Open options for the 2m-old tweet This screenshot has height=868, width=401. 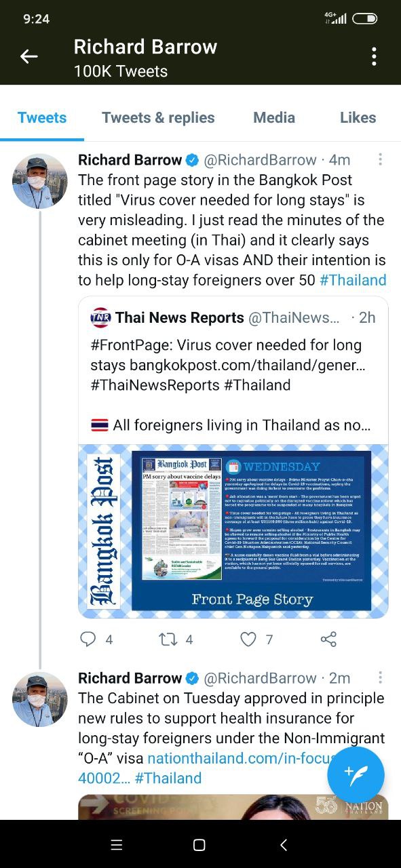coord(380,677)
